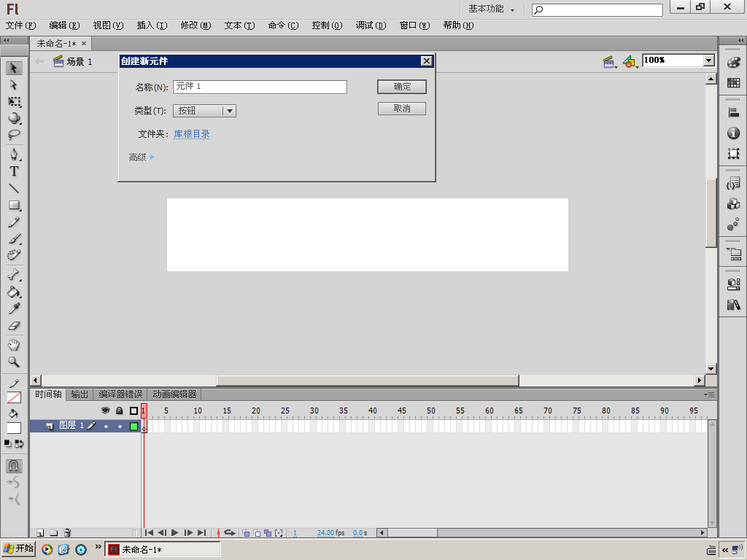Click the delete layer trash icon
Screen dimensions: 747x560
[67, 533]
